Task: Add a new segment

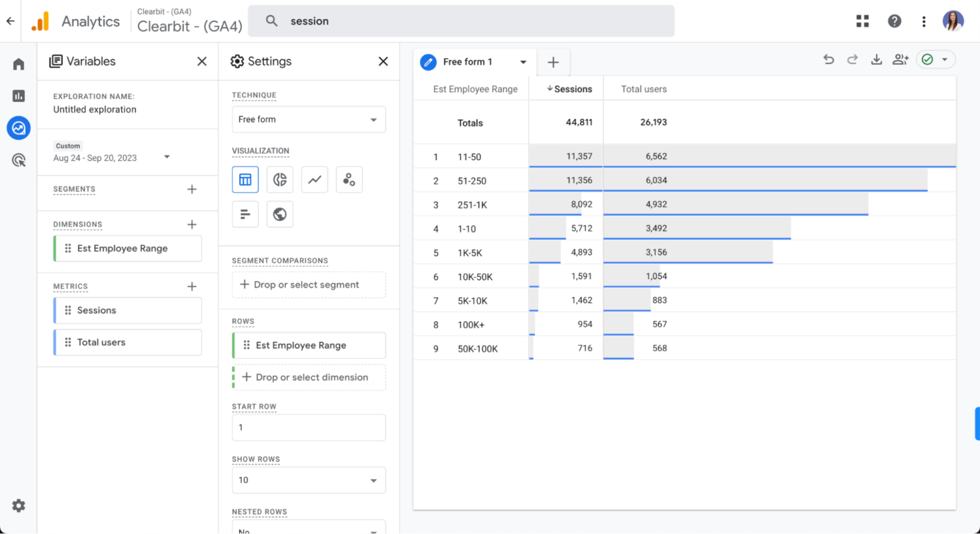Action: [192, 189]
